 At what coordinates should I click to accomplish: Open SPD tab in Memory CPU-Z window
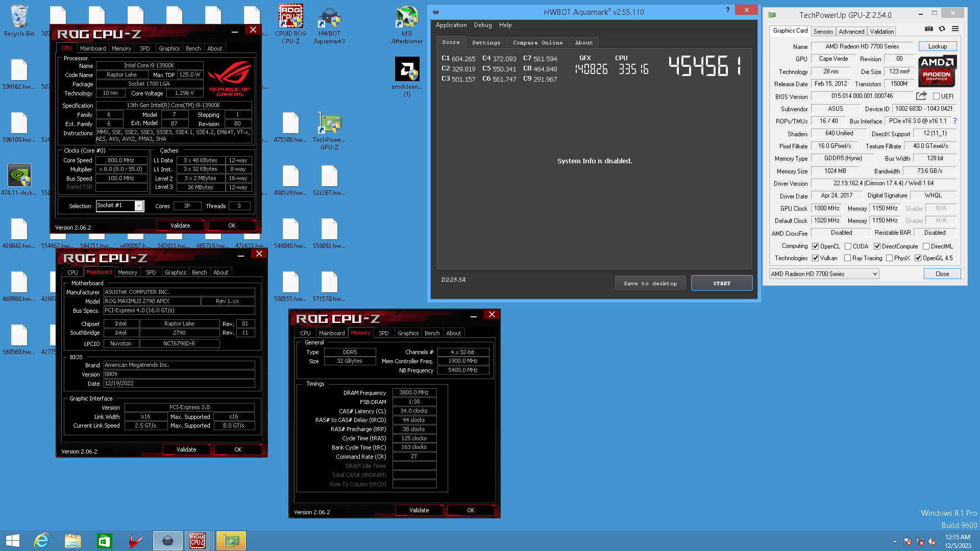click(x=383, y=333)
